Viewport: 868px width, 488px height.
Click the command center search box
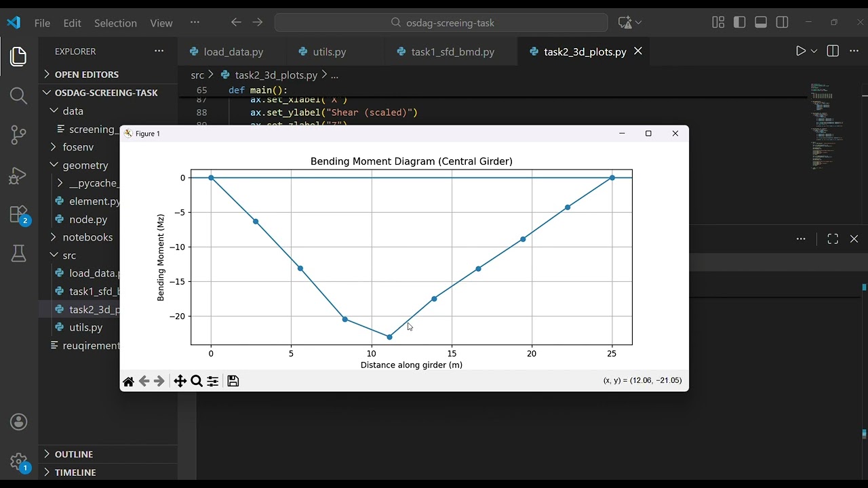coord(441,22)
